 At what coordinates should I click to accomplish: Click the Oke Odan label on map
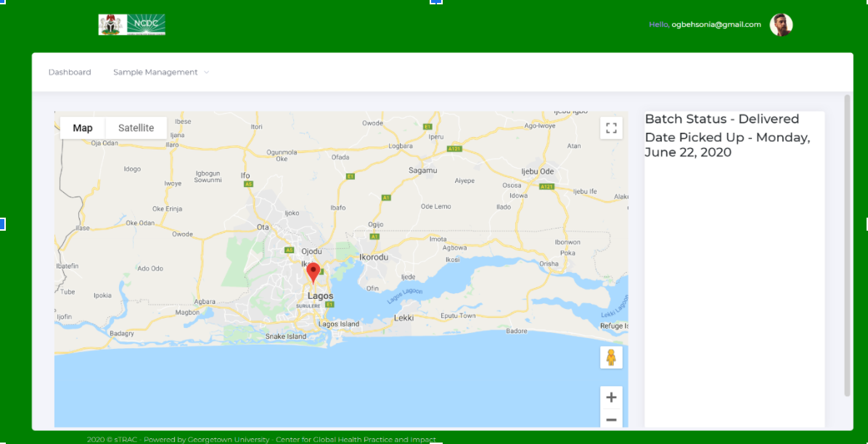141,223
